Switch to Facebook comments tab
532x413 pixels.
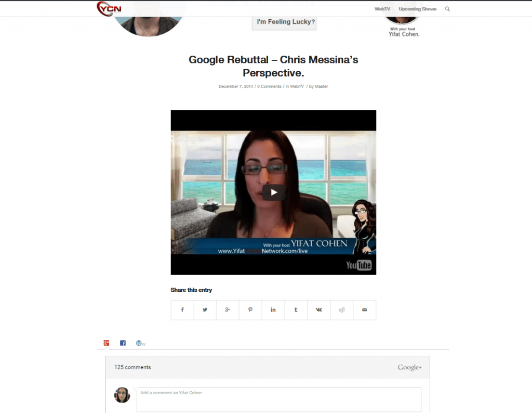123,343
